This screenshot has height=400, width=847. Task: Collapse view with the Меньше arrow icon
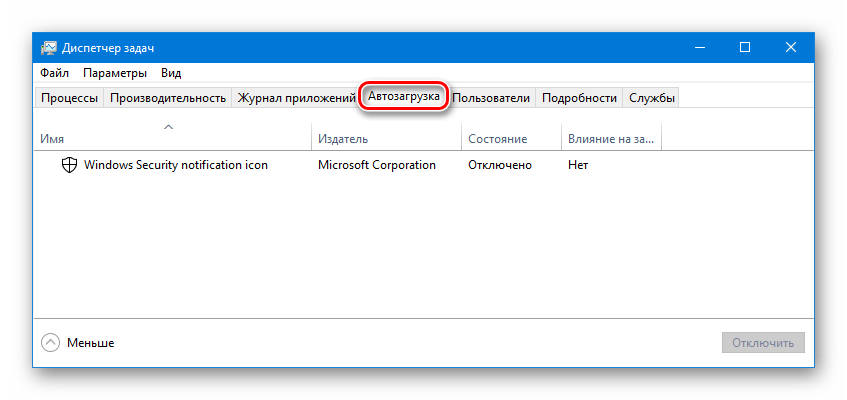click(x=50, y=343)
